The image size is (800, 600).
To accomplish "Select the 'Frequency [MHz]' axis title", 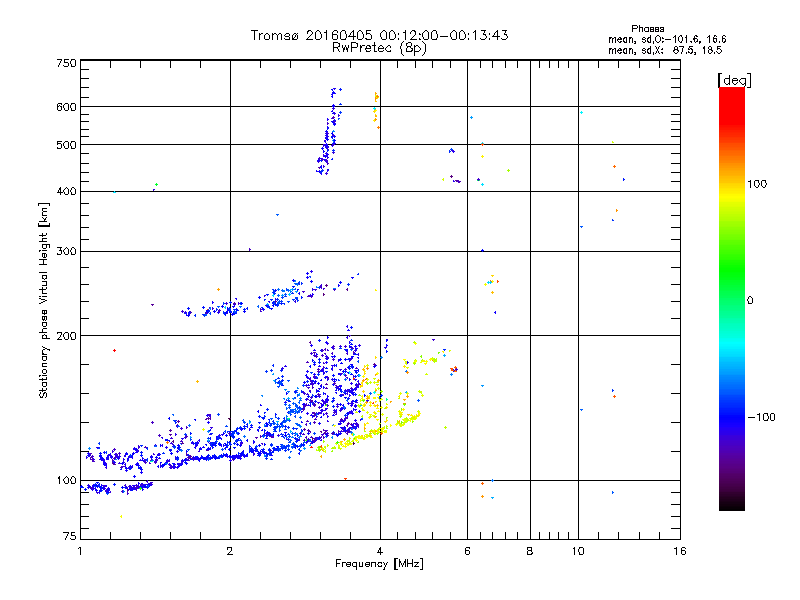I will 379,564.
